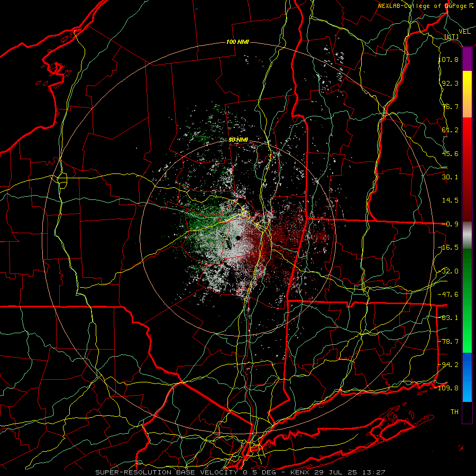Select the gray near-zero color bar segment
Image resolution: width=476 pixels, height=476 pixels.
467,235
